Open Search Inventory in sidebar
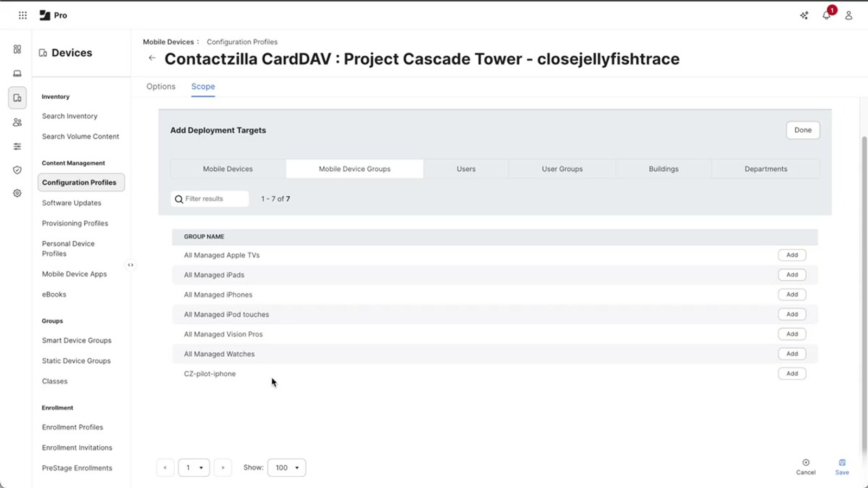The image size is (868, 488). [70, 116]
